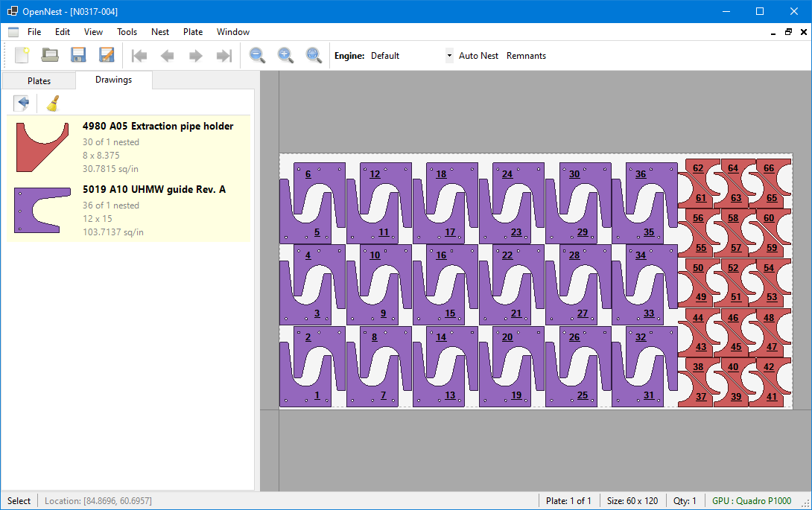The image size is (812, 510).
Task: Click the Save floppy disk icon
Action: 78,55
